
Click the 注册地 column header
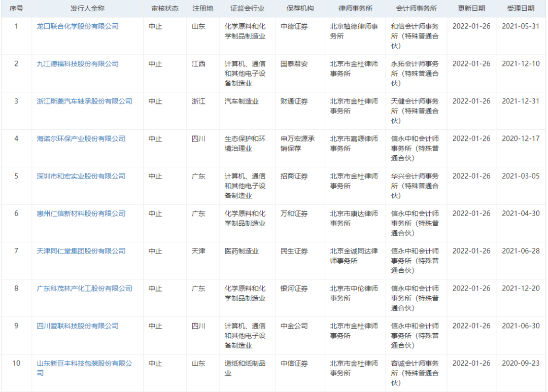point(202,9)
